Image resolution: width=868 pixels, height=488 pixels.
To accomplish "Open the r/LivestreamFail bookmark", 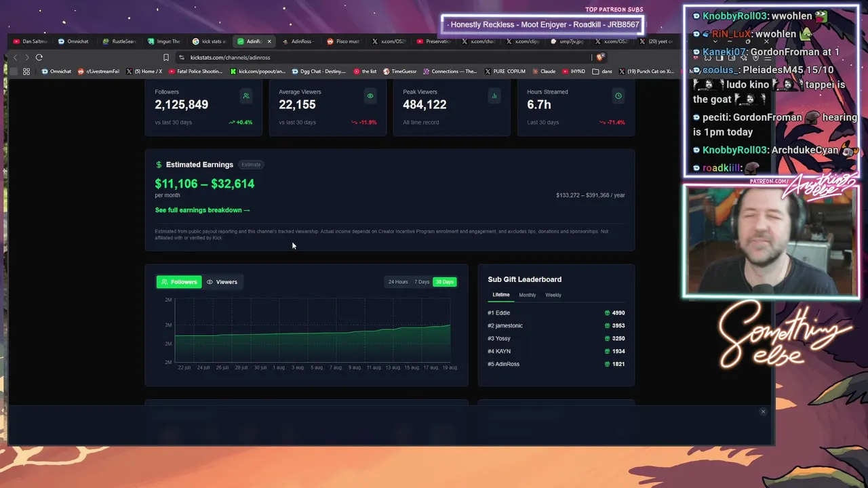I will click(99, 71).
